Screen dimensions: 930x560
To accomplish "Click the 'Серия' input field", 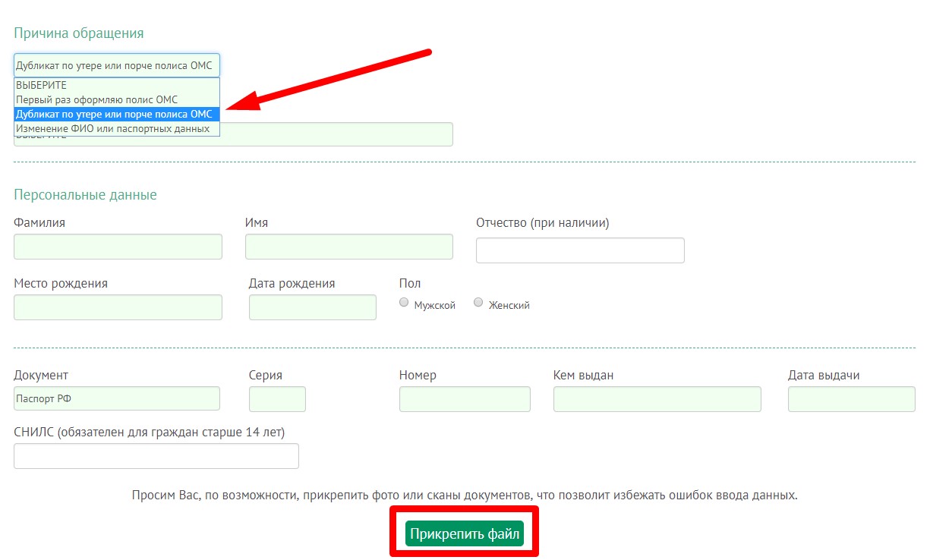I will [x=277, y=399].
